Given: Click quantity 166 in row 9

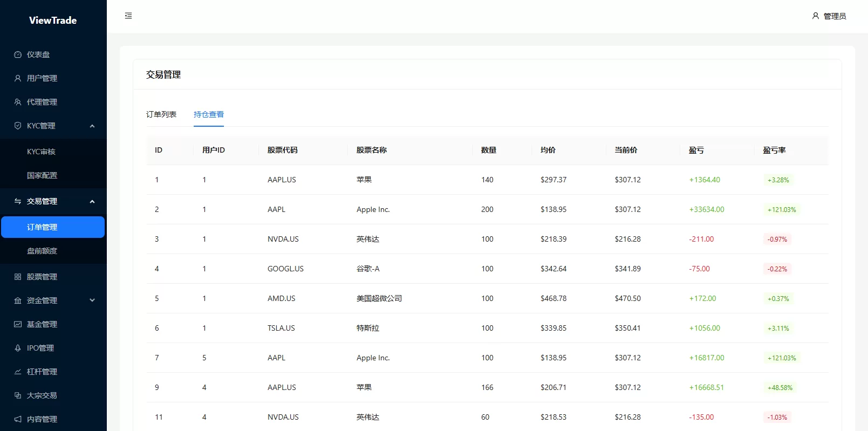Looking at the screenshot, I should click(x=487, y=387).
